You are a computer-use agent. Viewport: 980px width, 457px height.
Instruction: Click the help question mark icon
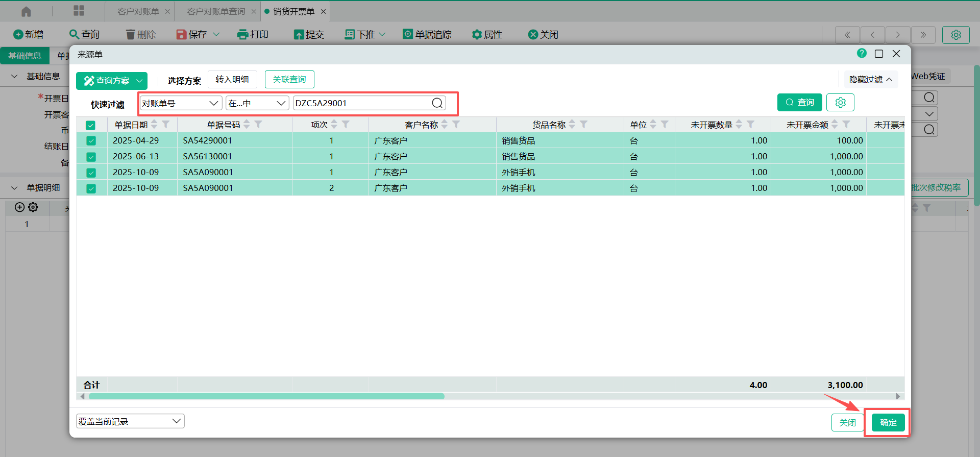tap(862, 54)
